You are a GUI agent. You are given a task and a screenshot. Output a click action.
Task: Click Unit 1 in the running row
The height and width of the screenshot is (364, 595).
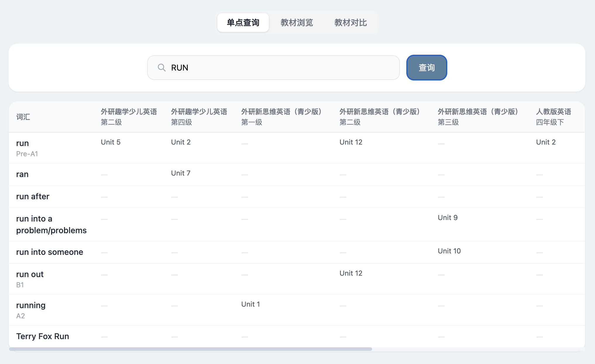click(251, 304)
